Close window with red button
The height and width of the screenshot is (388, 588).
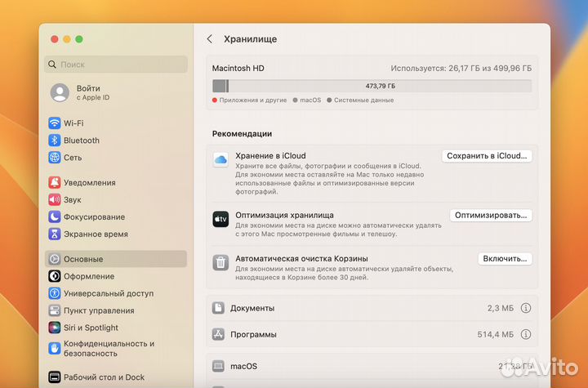click(55, 39)
